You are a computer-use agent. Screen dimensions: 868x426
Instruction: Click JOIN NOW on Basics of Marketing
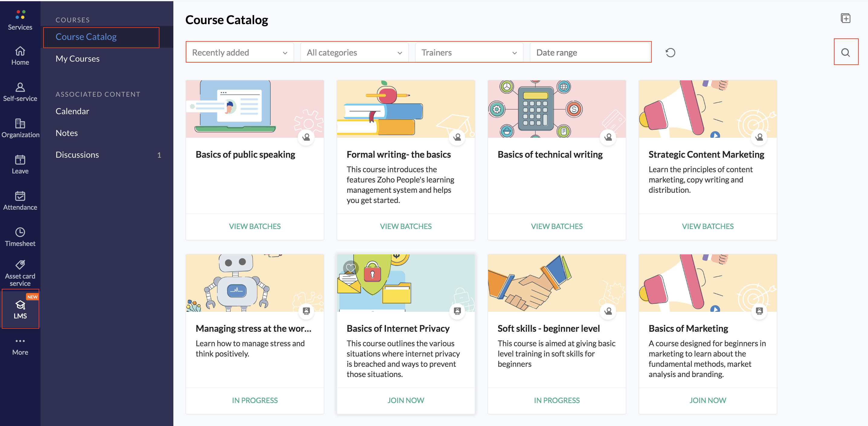(x=707, y=400)
